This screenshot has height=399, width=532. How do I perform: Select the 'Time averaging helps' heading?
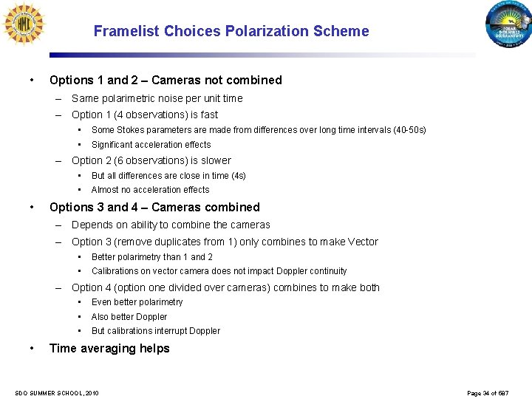(109, 348)
